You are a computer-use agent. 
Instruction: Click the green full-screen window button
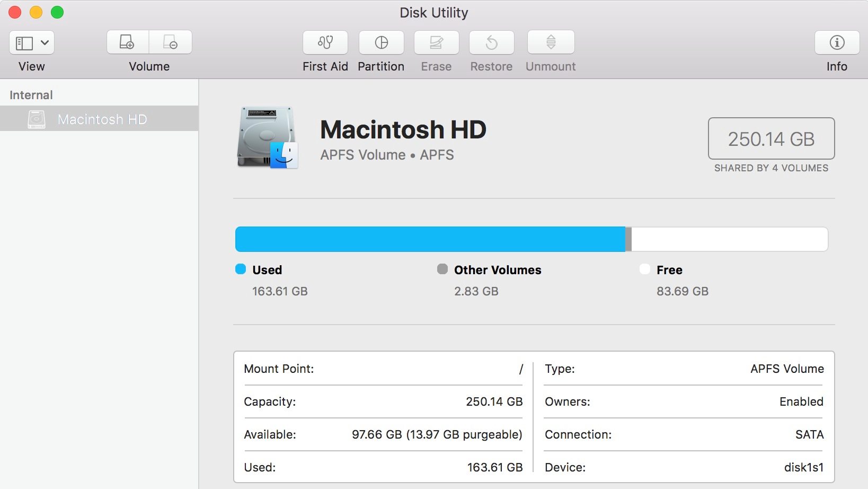(58, 11)
